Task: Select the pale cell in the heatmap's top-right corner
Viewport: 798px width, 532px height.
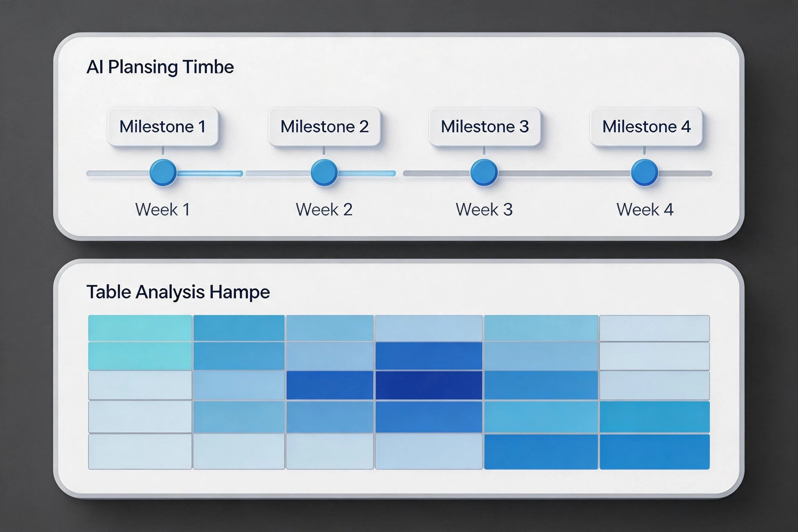Action: point(654,328)
